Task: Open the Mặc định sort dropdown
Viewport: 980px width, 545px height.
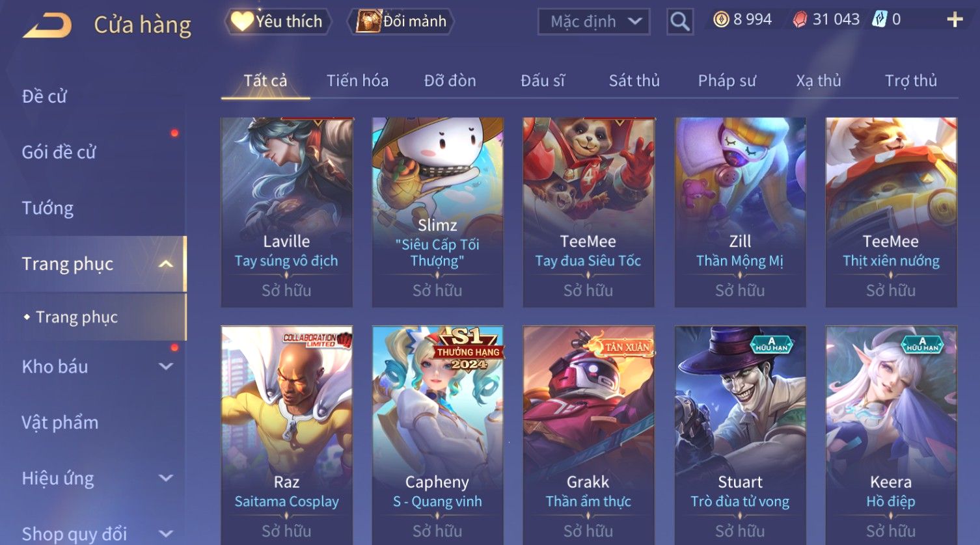Action: pos(594,21)
